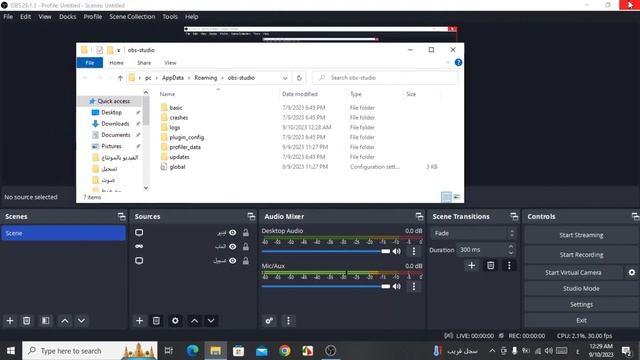Open Chrome from the taskbar
The width and height of the screenshot is (640, 360).
(x=285, y=351)
